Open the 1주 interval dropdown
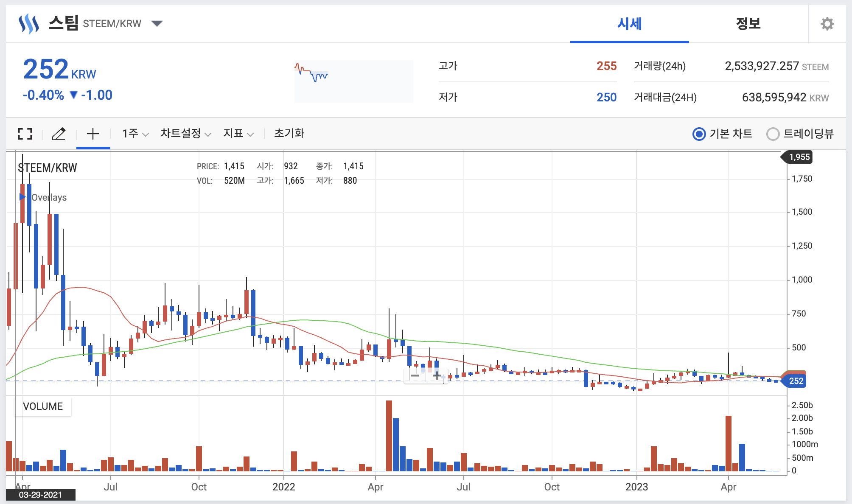852x504 pixels. [135, 134]
